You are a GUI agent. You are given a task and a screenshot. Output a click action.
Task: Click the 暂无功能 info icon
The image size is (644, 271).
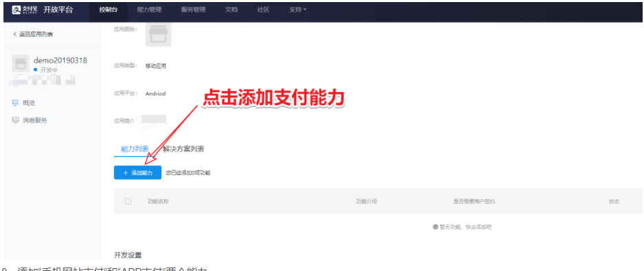coord(436,227)
